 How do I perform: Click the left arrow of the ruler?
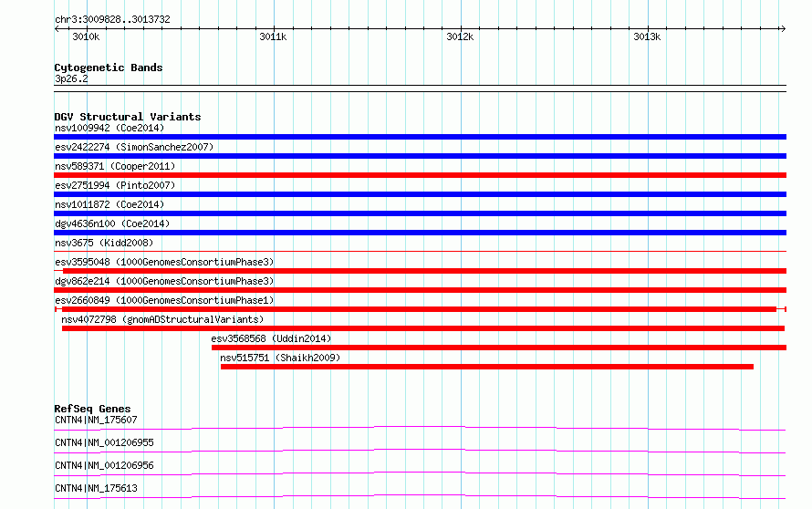click(57, 29)
